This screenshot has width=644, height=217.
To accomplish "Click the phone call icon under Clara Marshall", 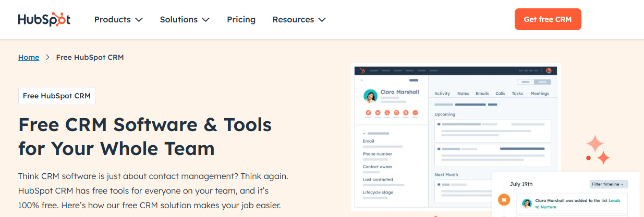I will click(x=387, y=112).
